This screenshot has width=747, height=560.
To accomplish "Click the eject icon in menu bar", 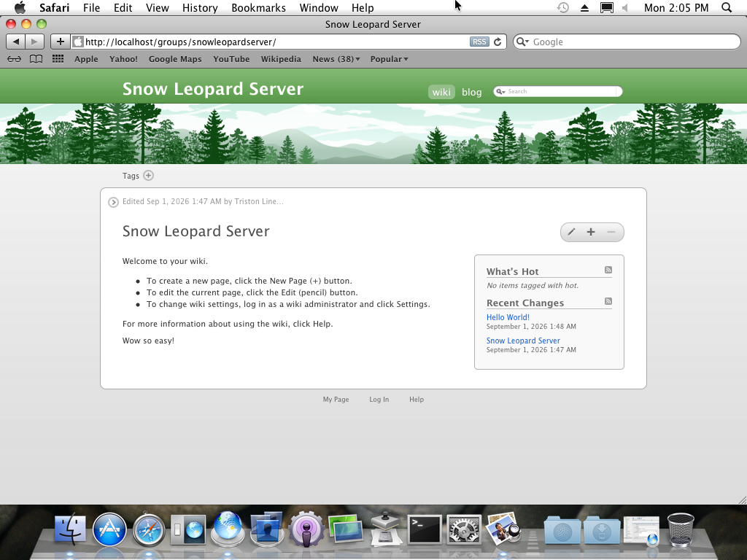I will tap(584, 7).
